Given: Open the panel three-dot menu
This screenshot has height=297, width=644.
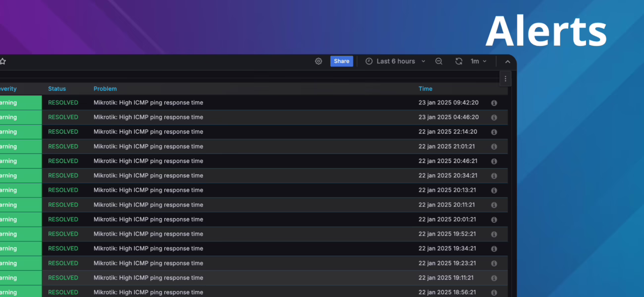Looking at the screenshot, I should [505, 79].
